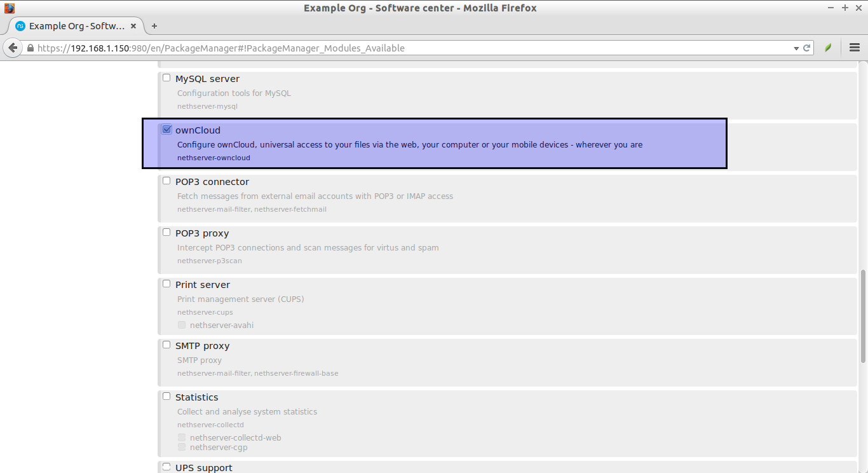This screenshot has width=868, height=473.
Task: Uncheck the ownCloud checkbox
Action: pyautogui.click(x=166, y=130)
